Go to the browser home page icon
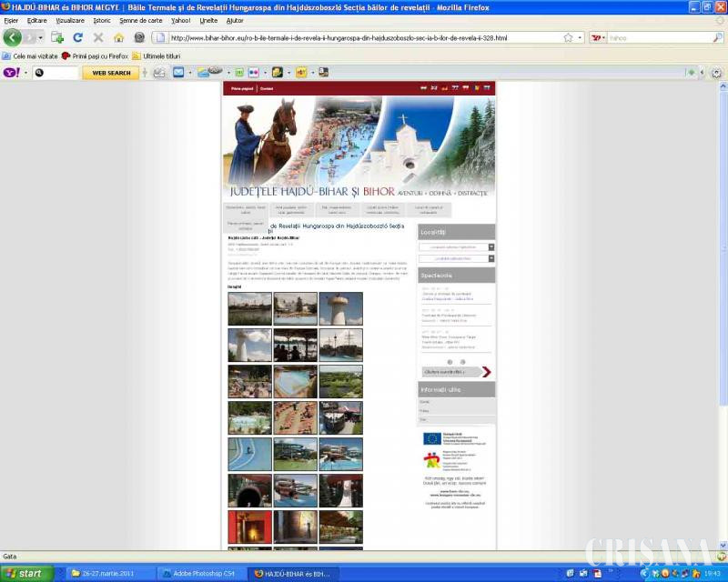 118,37
